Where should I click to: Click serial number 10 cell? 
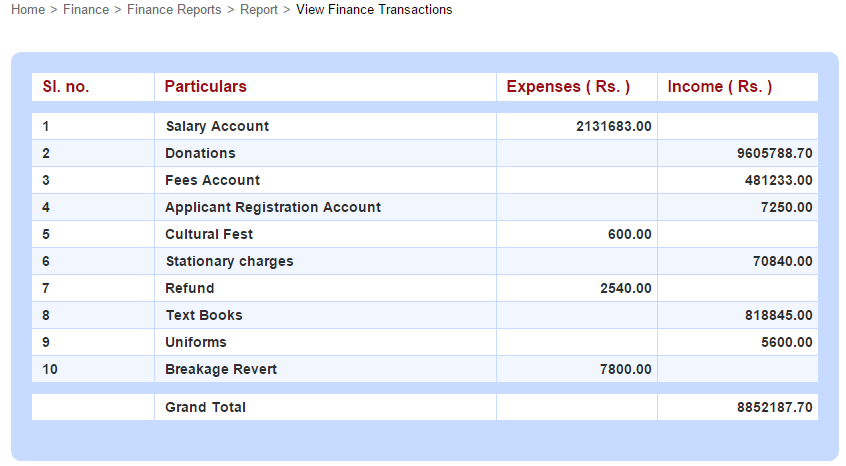[93, 369]
